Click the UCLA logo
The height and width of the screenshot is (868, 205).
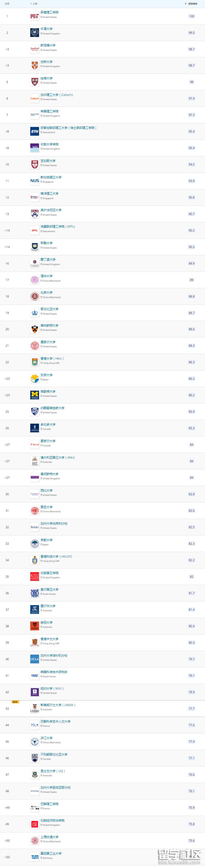click(34, 659)
